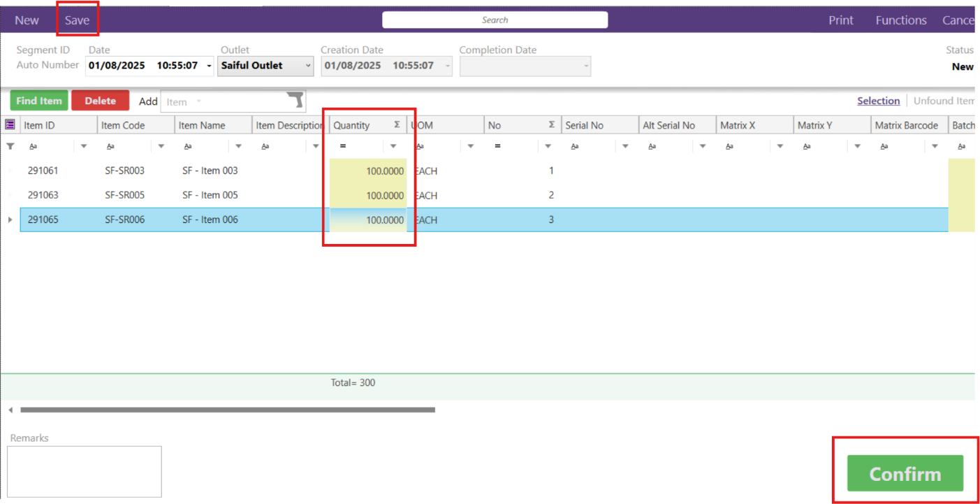Open the Item Code column filter dropdown

click(160, 145)
